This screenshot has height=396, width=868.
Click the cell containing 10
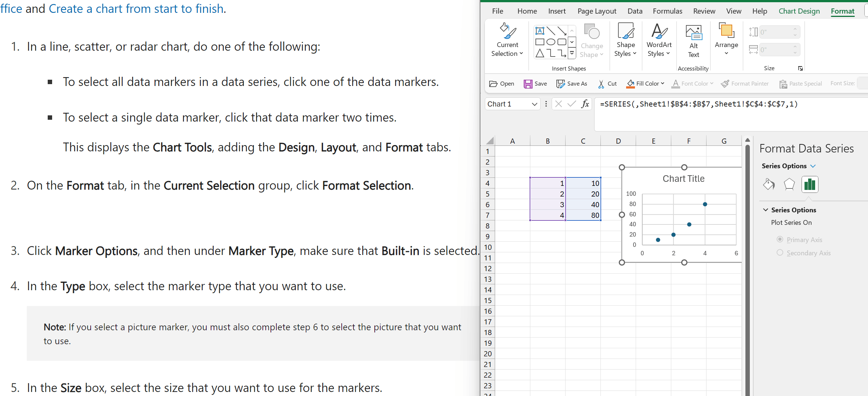click(x=583, y=183)
